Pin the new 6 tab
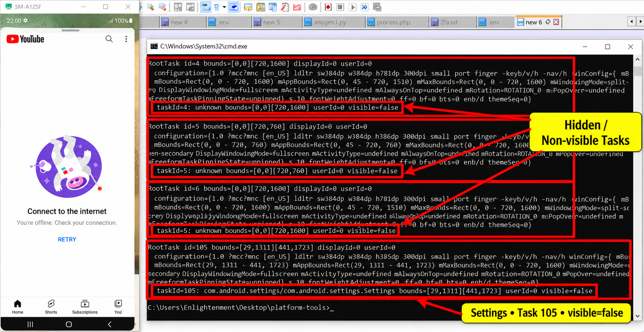The width and height of the screenshot is (644, 332). (548, 22)
